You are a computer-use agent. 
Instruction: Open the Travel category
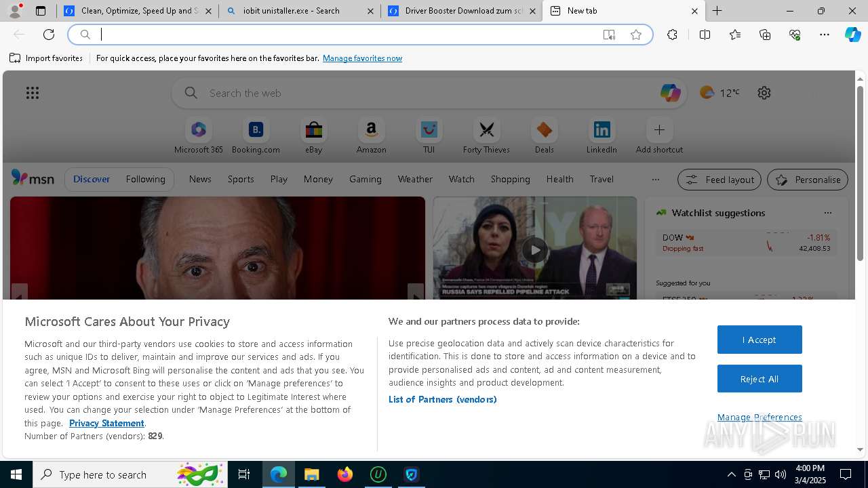[601, 179]
